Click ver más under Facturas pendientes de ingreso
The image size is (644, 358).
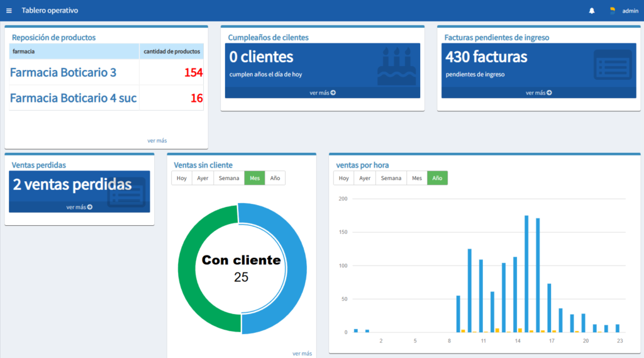[x=538, y=92]
